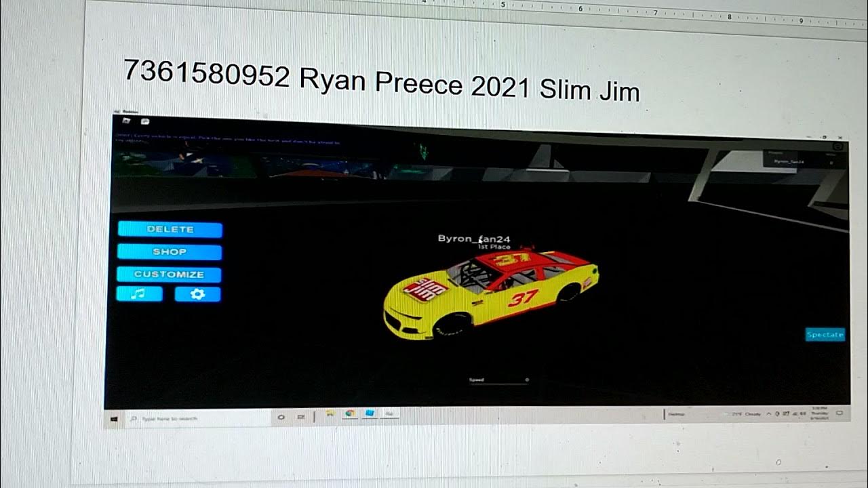Click the yellow number 37 car
The width and height of the screenshot is (868, 488).
[490, 295]
